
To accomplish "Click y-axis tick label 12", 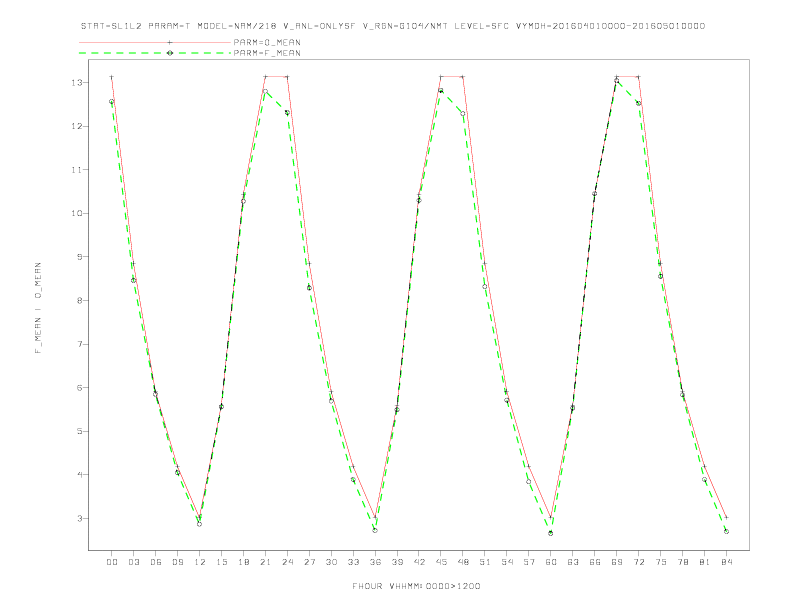I will point(77,126).
